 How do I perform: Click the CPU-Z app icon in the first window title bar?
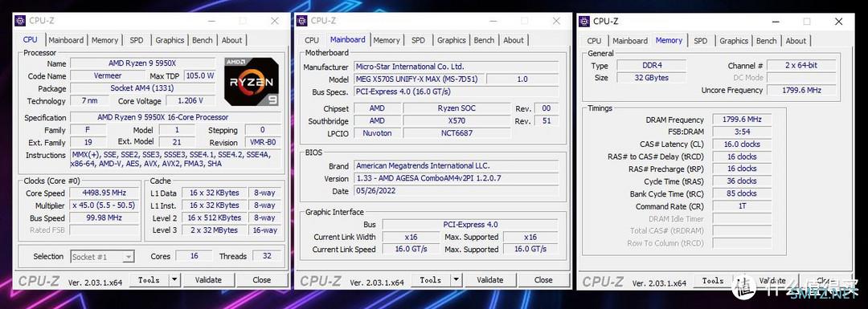(x=20, y=20)
